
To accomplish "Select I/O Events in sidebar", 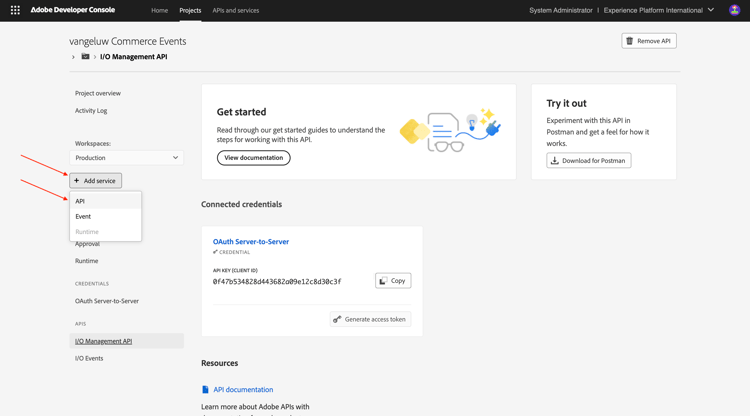I will [x=89, y=358].
